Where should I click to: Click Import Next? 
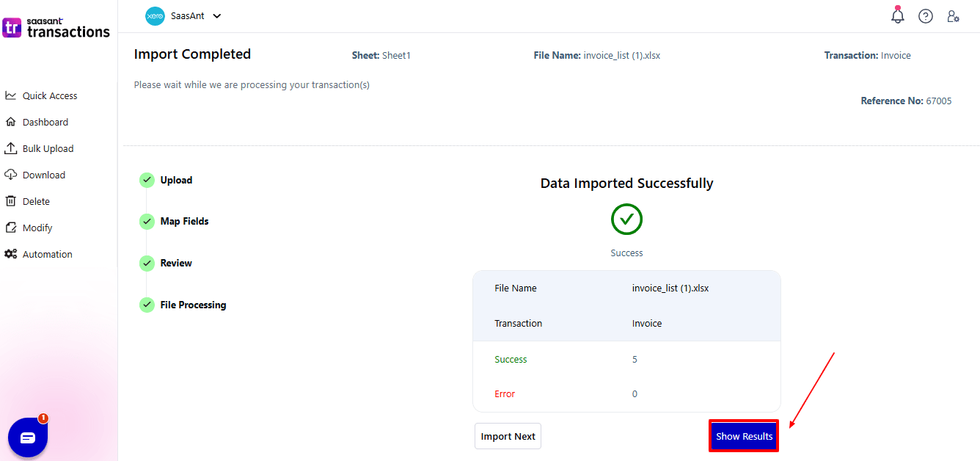pos(508,435)
